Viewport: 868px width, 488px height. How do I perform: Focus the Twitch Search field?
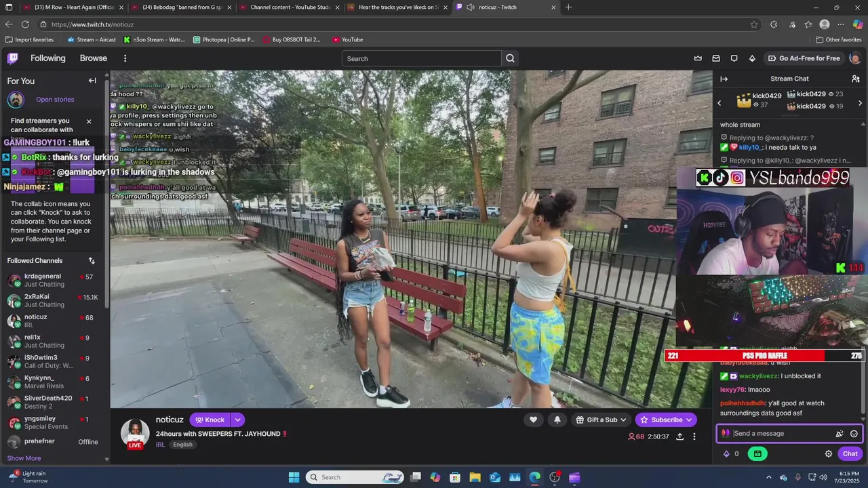click(422, 58)
